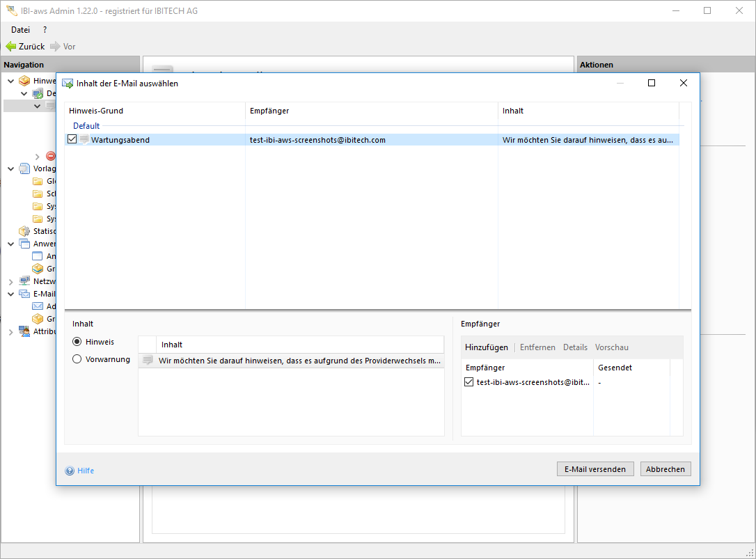This screenshot has width=756, height=559.
Task: Uncheck the test-ibi-aws-screenshots recipient checkbox
Action: click(468, 382)
